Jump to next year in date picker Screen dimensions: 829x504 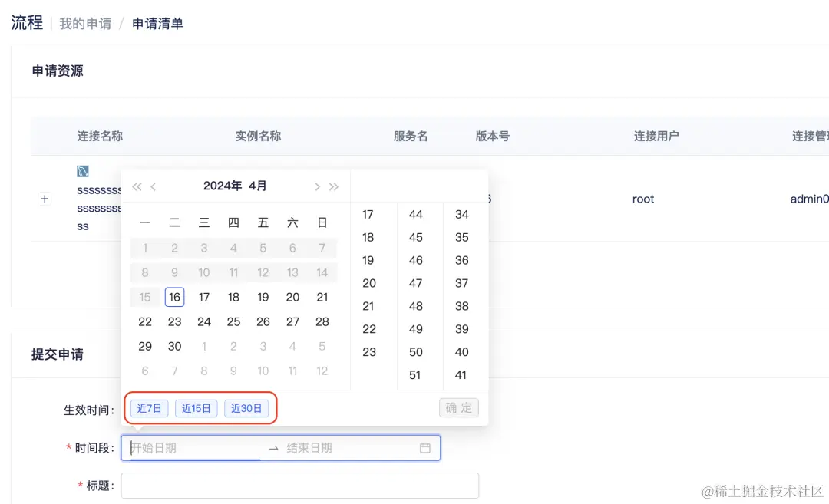click(x=334, y=186)
